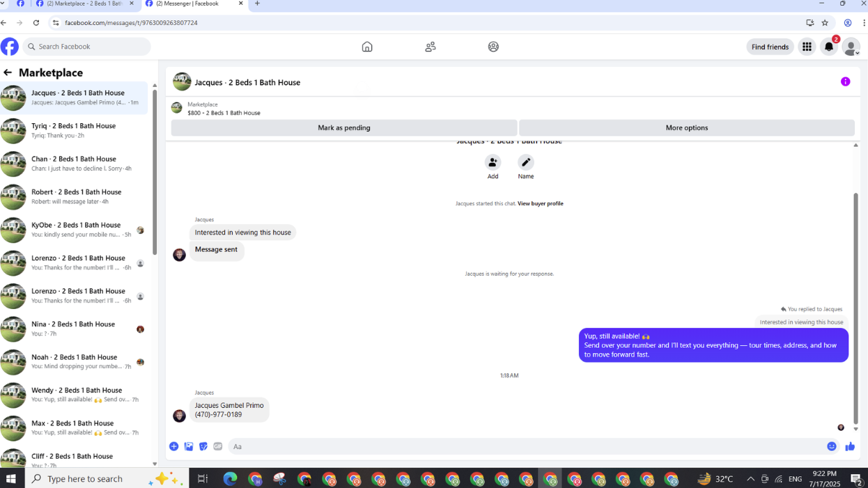Open Robert conversation in list
Image resolution: width=868 pixels, height=488 pixels.
74,197
